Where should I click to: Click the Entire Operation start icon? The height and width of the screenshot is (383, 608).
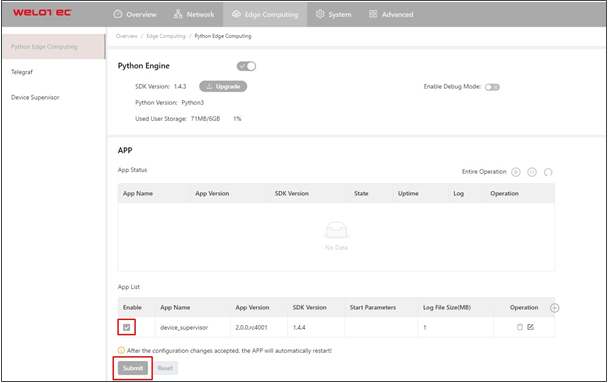(516, 172)
